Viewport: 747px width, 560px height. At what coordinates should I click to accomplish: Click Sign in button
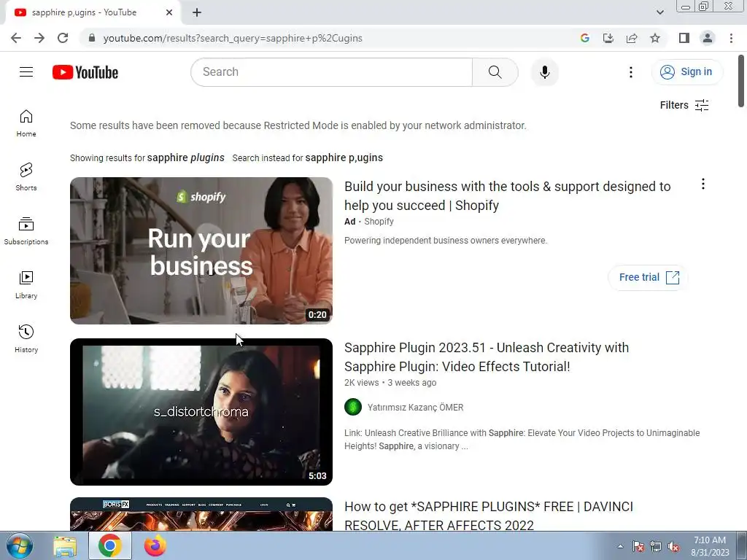pos(686,72)
